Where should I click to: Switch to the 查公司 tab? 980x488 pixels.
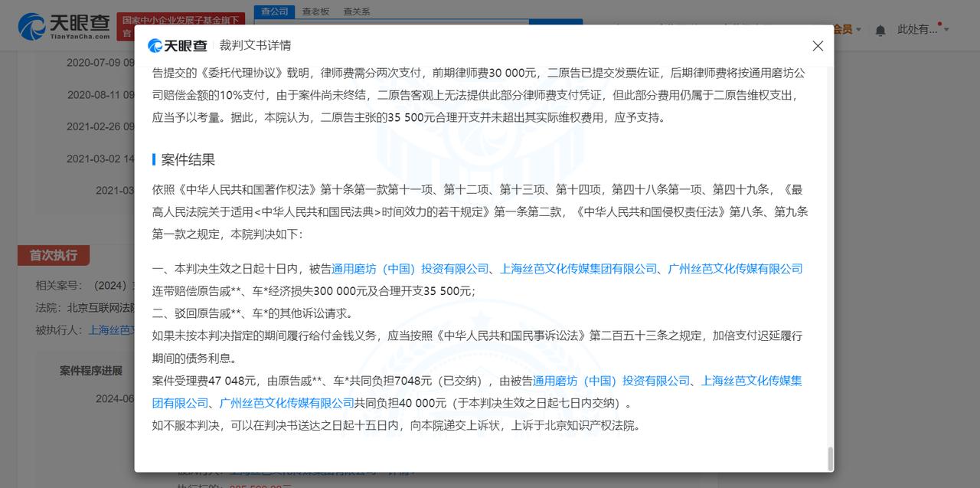(x=274, y=11)
